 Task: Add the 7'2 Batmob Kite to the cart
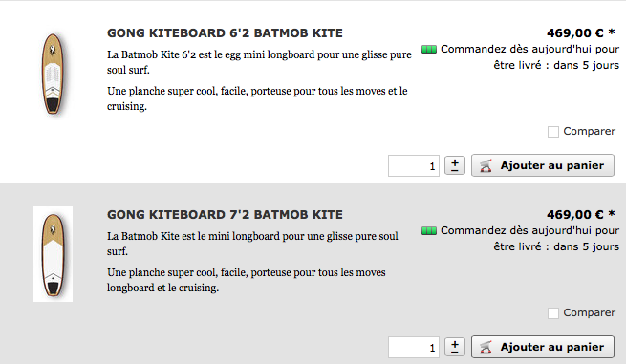tap(543, 347)
